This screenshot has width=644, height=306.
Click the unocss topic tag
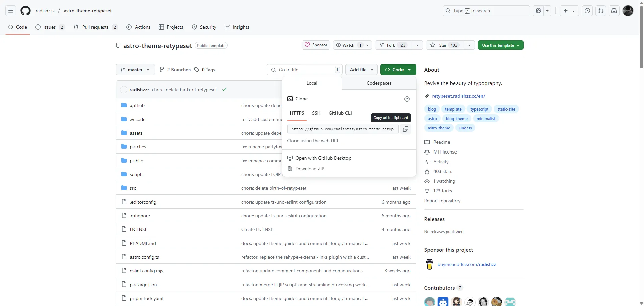[x=465, y=128]
